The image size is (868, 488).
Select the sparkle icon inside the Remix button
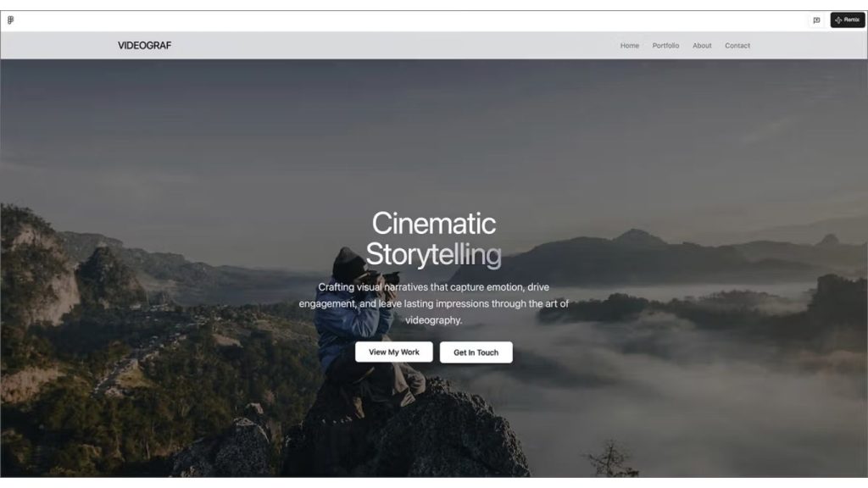[x=838, y=19]
